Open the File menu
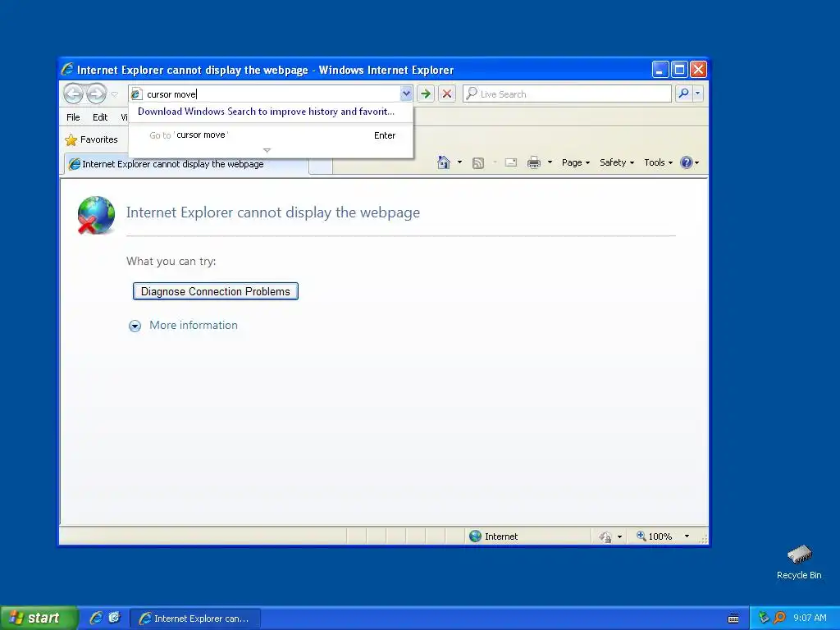 tap(73, 117)
